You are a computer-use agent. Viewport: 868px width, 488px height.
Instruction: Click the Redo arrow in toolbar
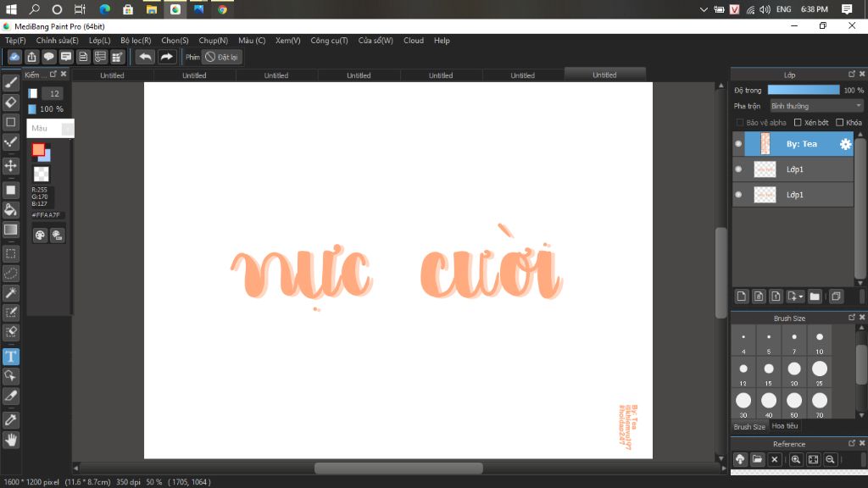(x=166, y=57)
